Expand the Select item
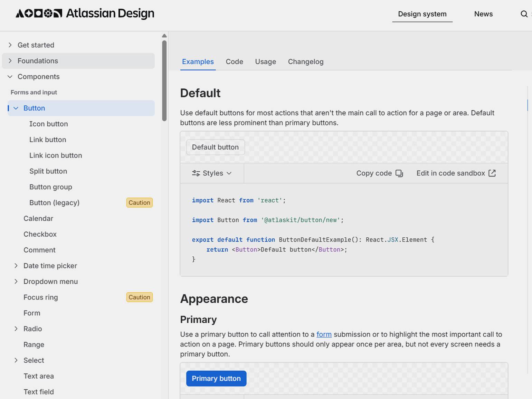Image resolution: width=532 pixels, height=399 pixels. pyautogui.click(x=16, y=360)
